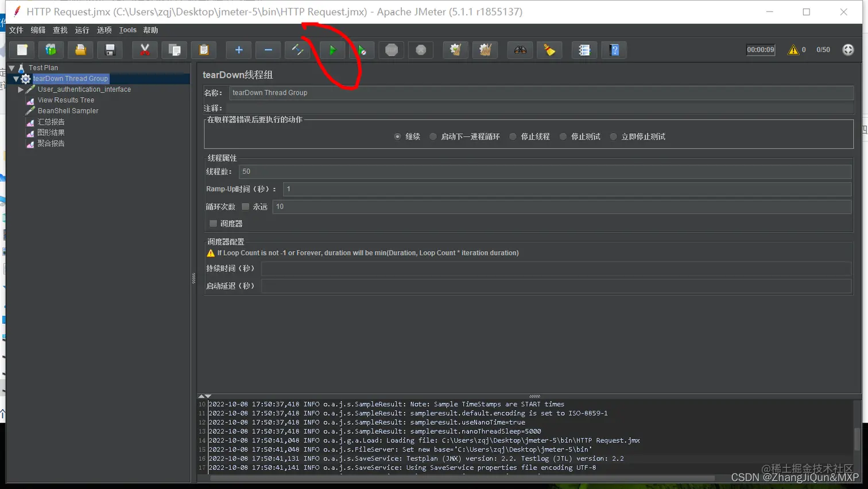
Task: Click the Help question mark icon
Action: [614, 50]
